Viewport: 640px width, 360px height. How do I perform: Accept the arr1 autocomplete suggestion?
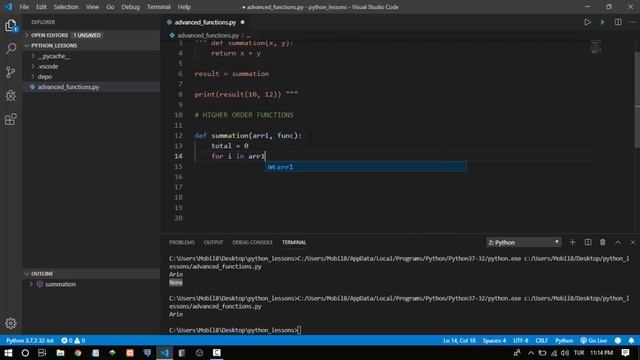tap(366, 167)
